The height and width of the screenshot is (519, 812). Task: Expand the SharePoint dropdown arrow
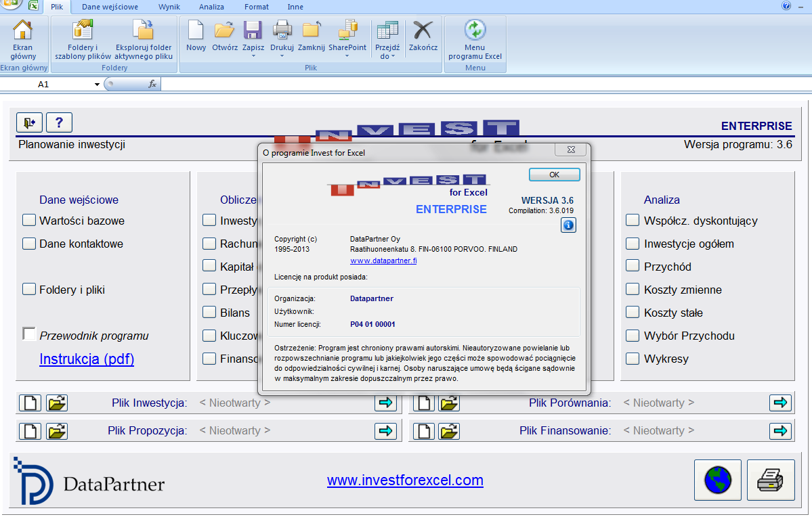(x=347, y=56)
